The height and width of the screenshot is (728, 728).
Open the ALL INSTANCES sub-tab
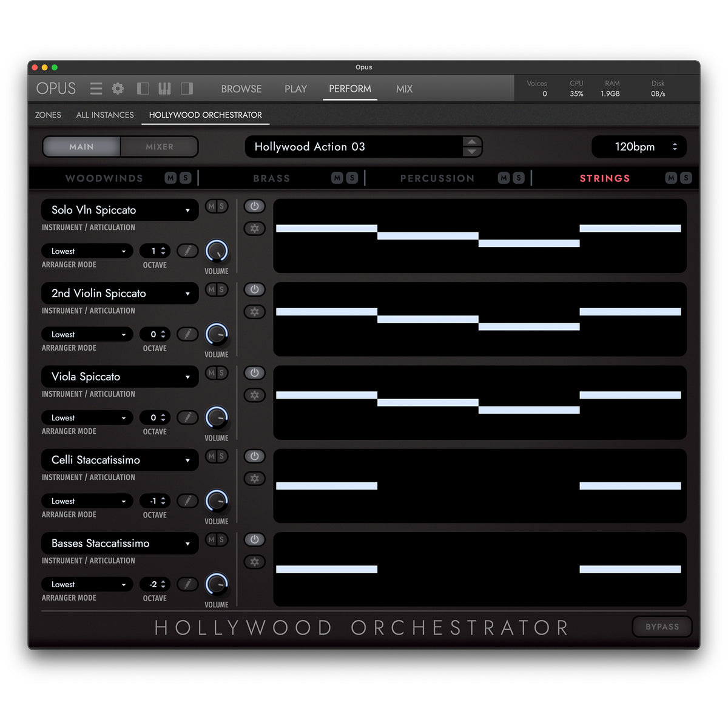(105, 115)
